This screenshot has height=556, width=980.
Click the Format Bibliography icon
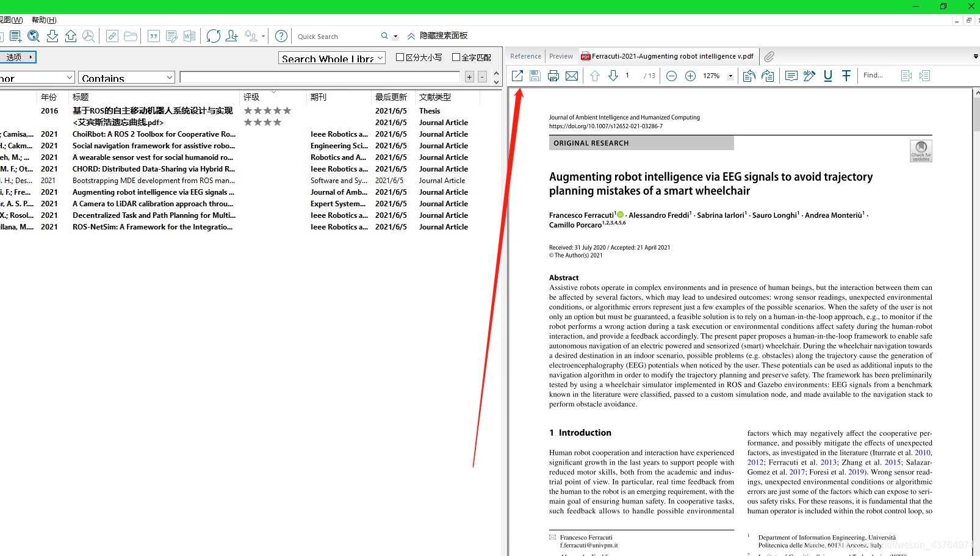coord(171,36)
